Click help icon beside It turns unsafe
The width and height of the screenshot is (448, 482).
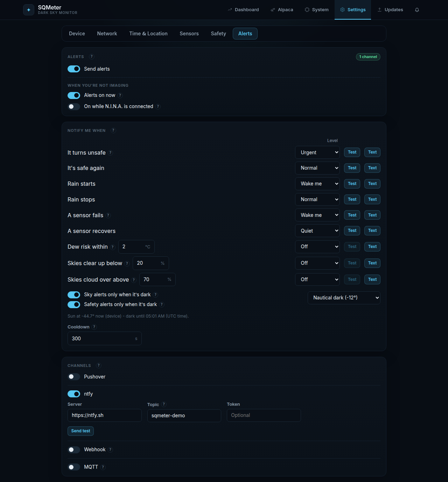[x=111, y=153]
